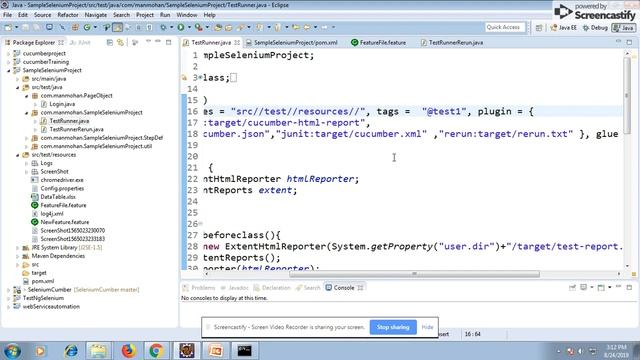Click the editor vertical scrollbar
640x360 pixels.
click(x=627, y=96)
